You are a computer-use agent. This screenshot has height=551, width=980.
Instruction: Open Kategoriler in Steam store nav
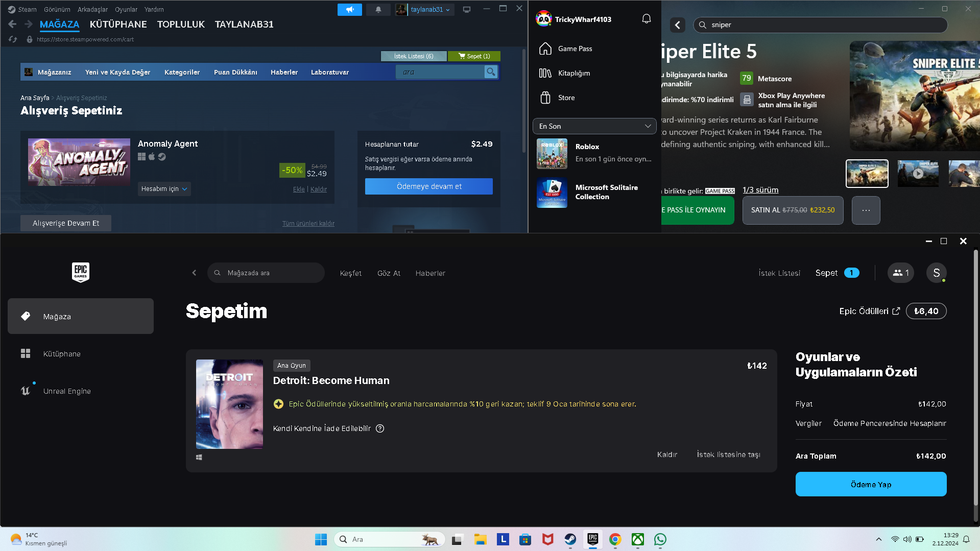click(182, 73)
